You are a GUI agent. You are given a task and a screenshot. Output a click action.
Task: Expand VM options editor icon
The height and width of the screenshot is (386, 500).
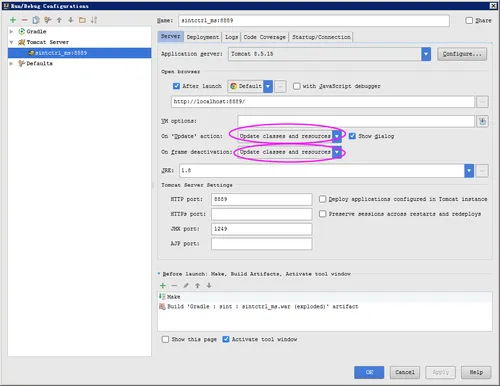click(482, 121)
